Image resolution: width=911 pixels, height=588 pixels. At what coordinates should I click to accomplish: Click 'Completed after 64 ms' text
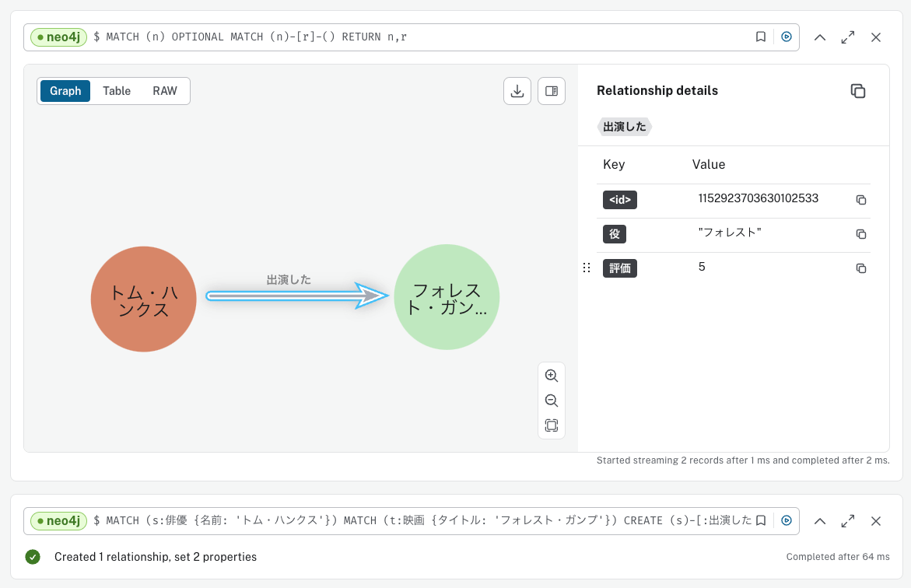(x=838, y=557)
